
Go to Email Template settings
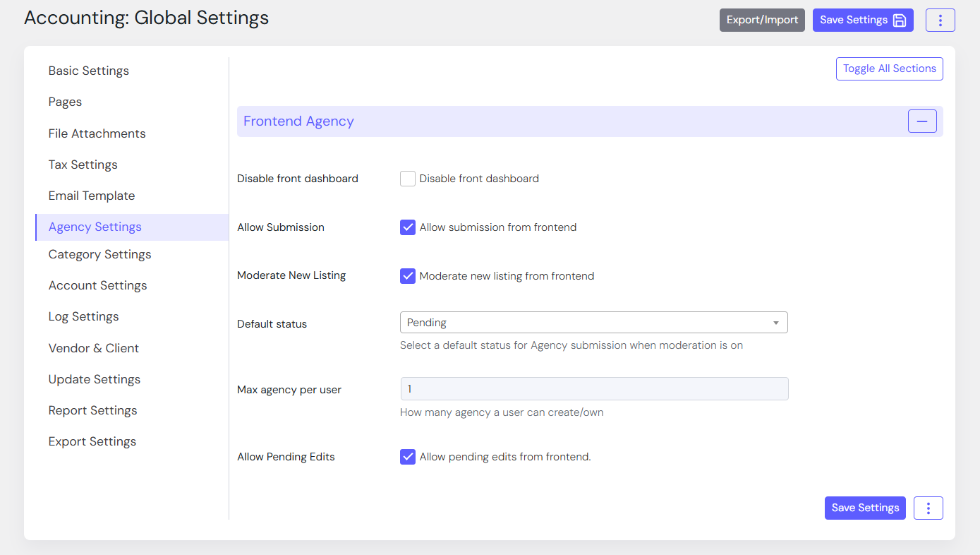pos(92,196)
